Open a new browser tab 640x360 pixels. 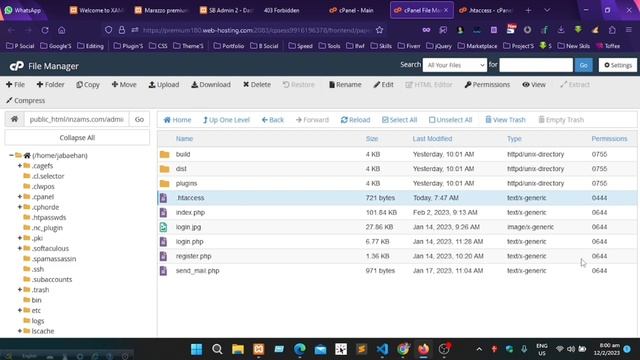tap(528, 10)
